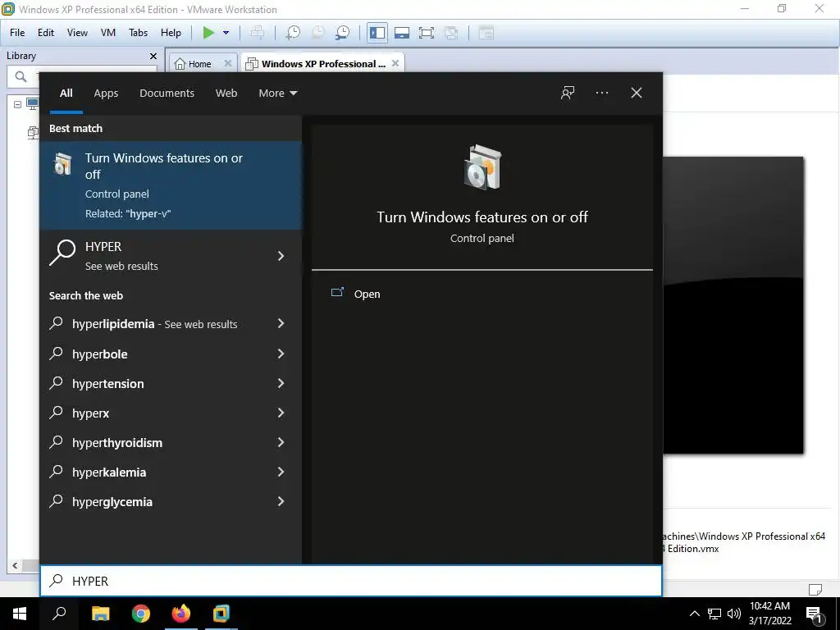The height and width of the screenshot is (630, 840).
Task: Expand the More filters dropdown
Action: pos(277,94)
